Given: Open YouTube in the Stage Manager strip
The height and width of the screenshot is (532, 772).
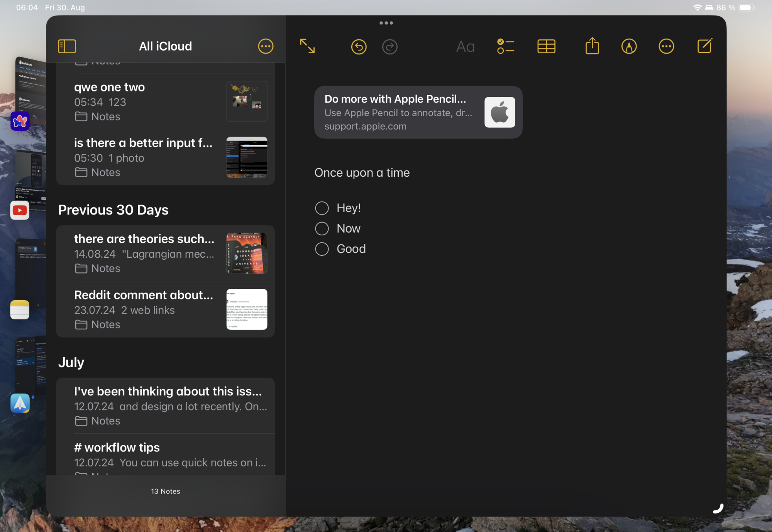Looking at the screenshot, I should point(20,210).
